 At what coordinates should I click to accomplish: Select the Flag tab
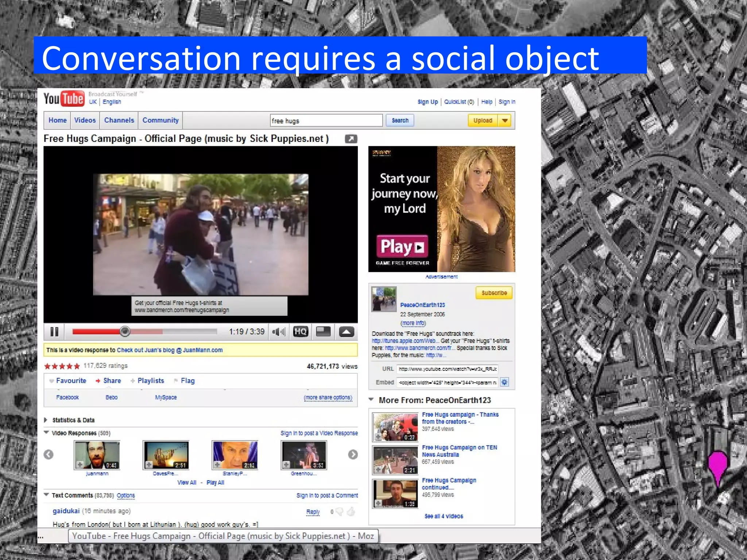(x=184, y=381)
